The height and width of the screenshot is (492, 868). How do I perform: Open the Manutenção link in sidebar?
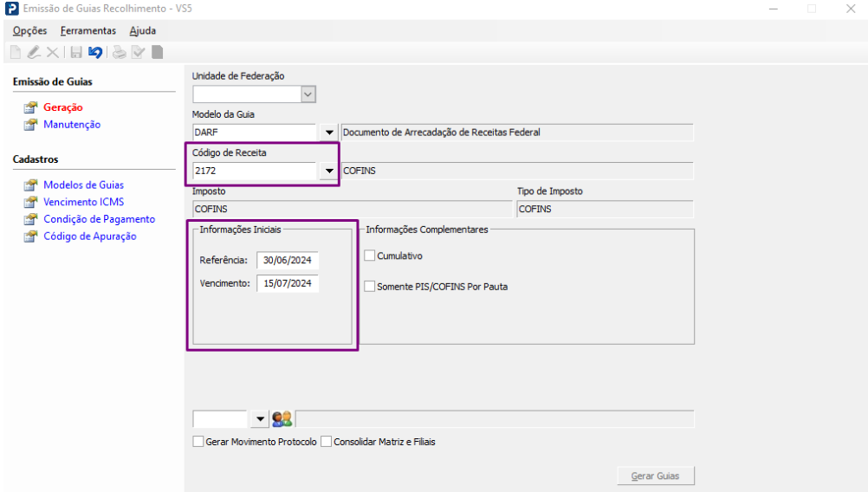[x=72, y=125]
